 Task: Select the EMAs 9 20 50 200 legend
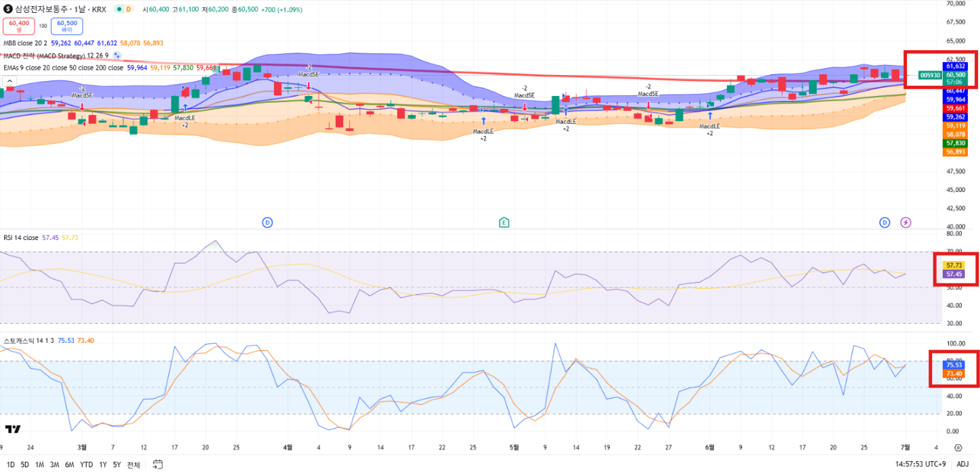[x=63, y=68]
